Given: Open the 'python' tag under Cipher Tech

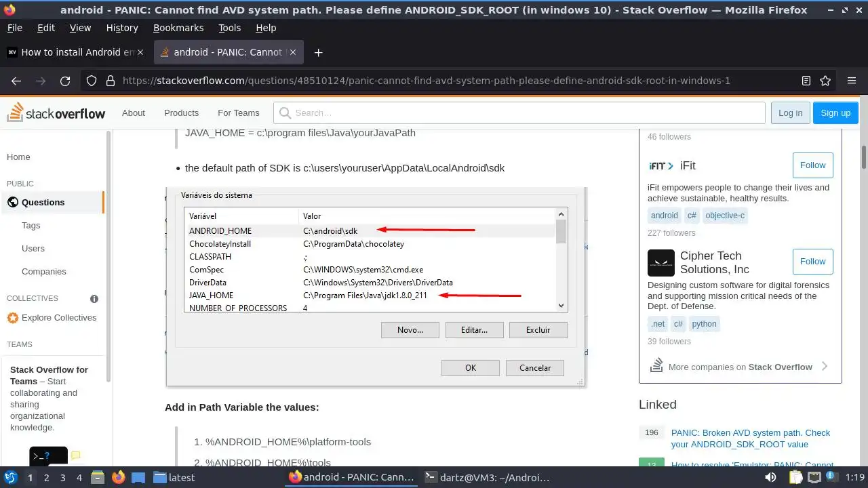Looking at the screenshot, I should (x=704, y=324).
